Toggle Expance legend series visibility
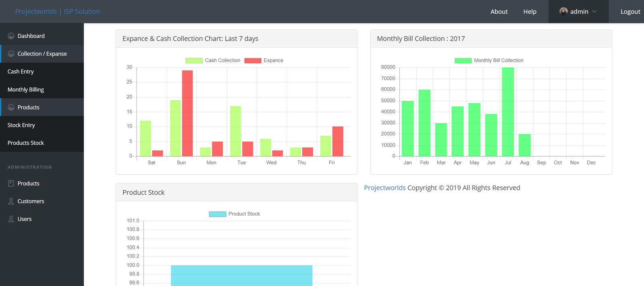Image resolution: width=644 pixels, height=286 pixels. click(253, 61)
